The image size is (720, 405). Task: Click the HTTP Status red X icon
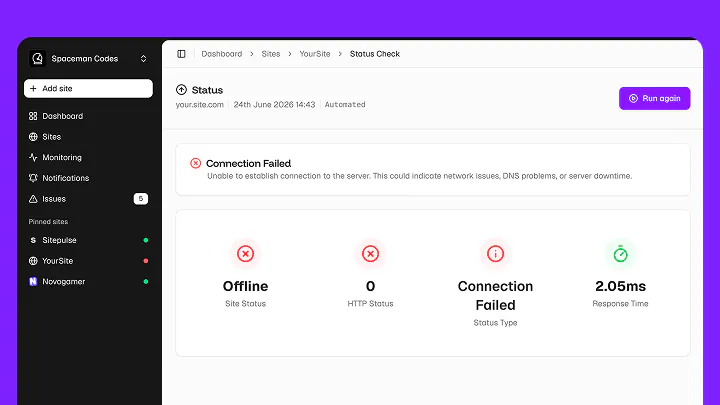point(371,253)
